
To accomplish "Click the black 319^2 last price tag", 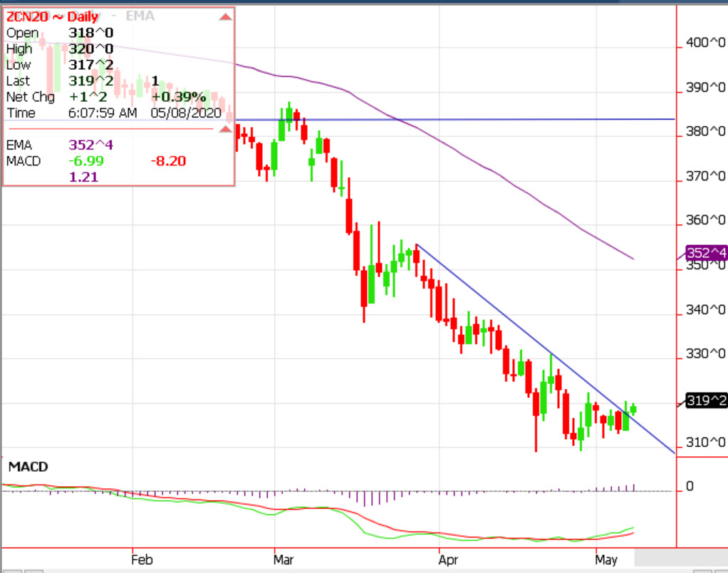I will pyautogui.click(x=706, y=401).
